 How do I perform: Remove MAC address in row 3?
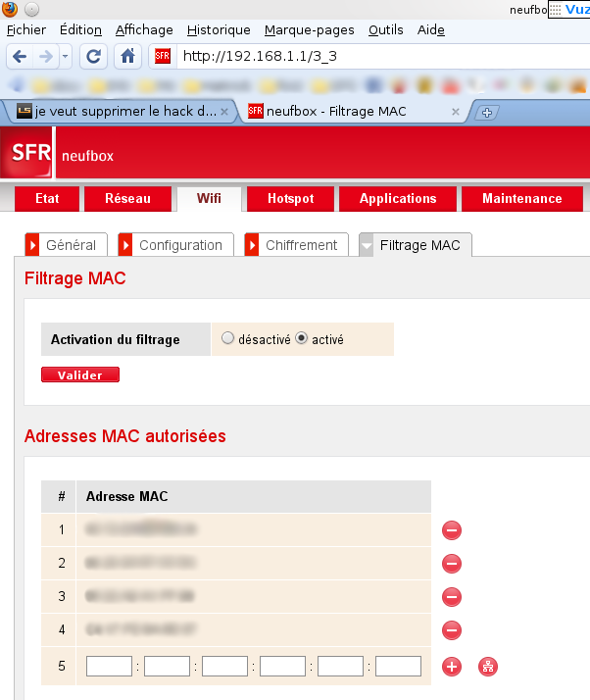(452, 597)
